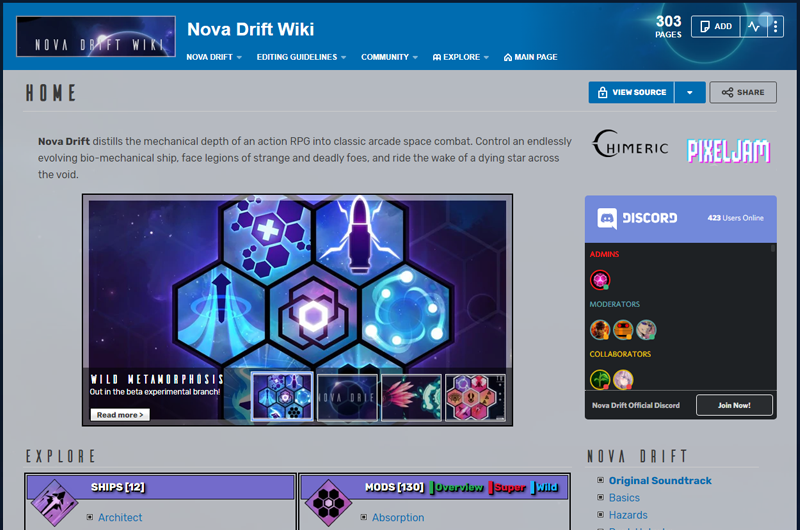Click the SHIPS category arrow icon
Viewport: 800px width, 530px height.
coord(54,503)
